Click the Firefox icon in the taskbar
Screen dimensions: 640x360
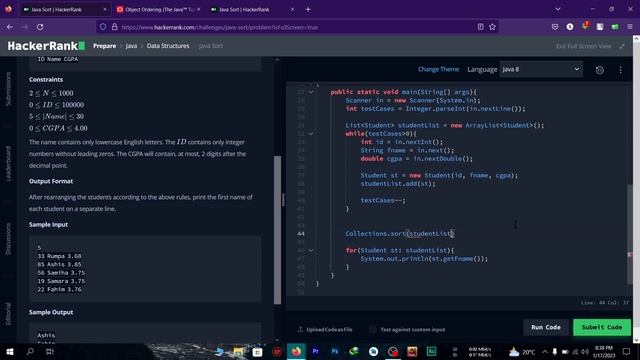click(296, 351)
